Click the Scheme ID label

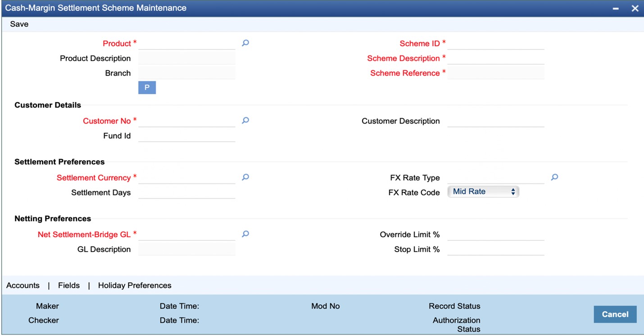420,44
